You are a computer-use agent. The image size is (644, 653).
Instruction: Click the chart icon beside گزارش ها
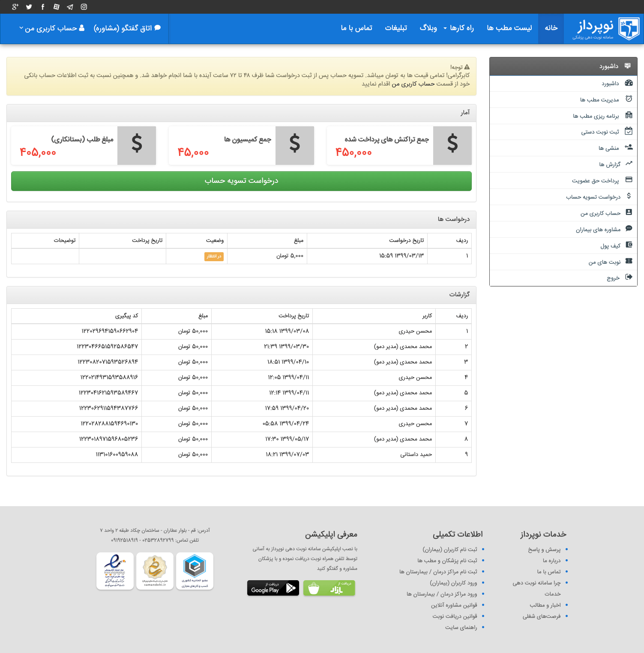(629, 164)
